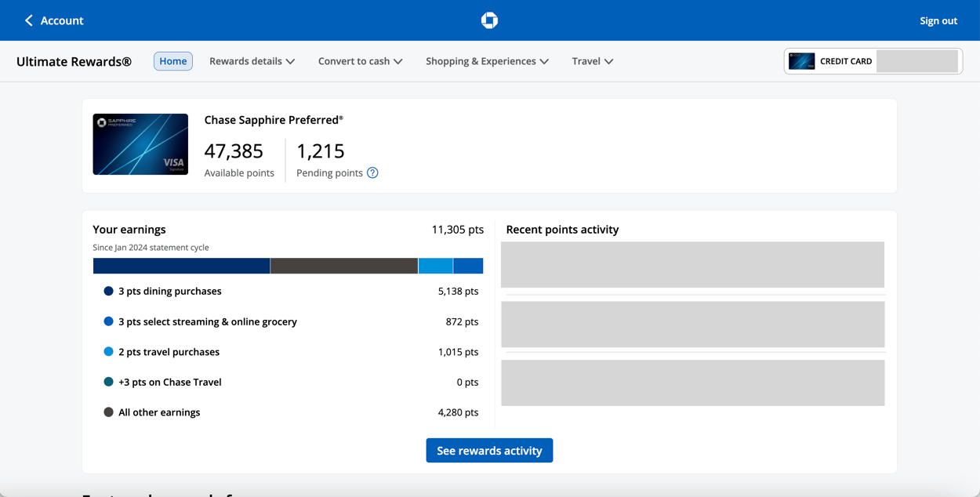This screenshot has height=497, width=980.
Task: Click the Pending points help icon
Action: pyautogui.click(x=372, y=173)
